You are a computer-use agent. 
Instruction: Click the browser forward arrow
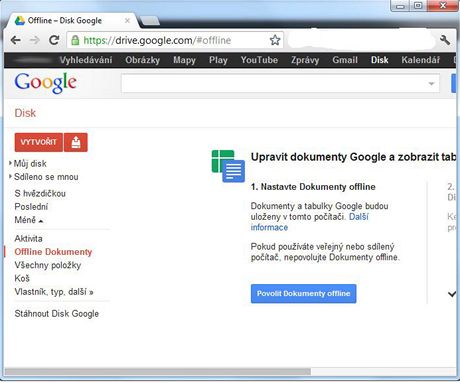(x=35, y=40)
